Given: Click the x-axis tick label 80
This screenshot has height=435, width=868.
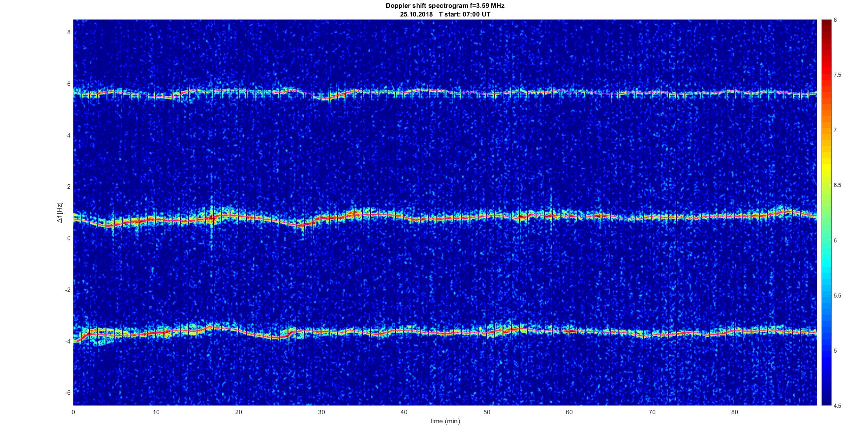Looking at the screenshot, I should coord(735,412).
